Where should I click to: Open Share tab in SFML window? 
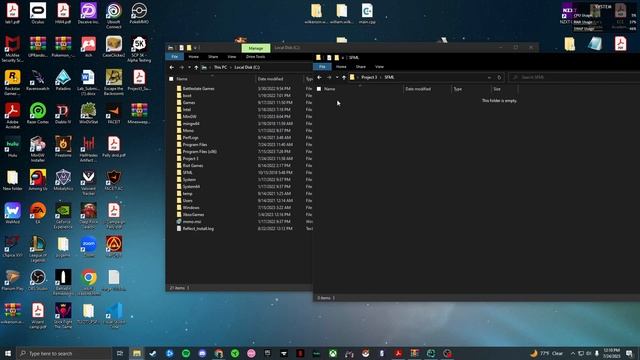pyautogui.click(x=361, y=67)
